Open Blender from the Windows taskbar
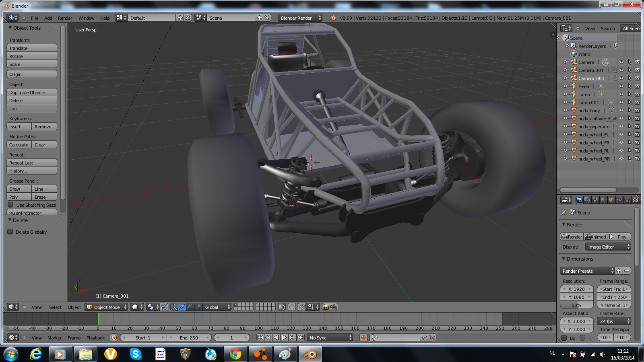The image size is (644, 362). click(x=310, y=354)
